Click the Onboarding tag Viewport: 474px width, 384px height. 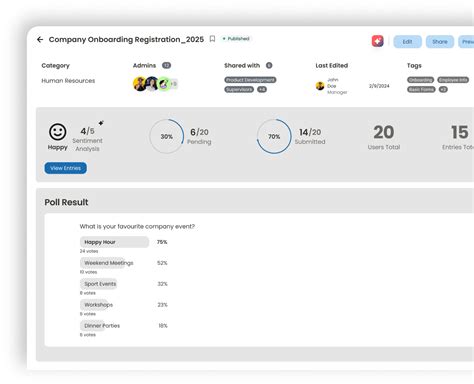point(420,80)
